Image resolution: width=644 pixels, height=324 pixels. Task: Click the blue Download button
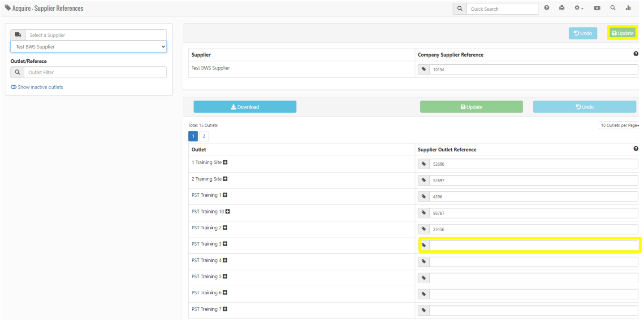point(245,107)
